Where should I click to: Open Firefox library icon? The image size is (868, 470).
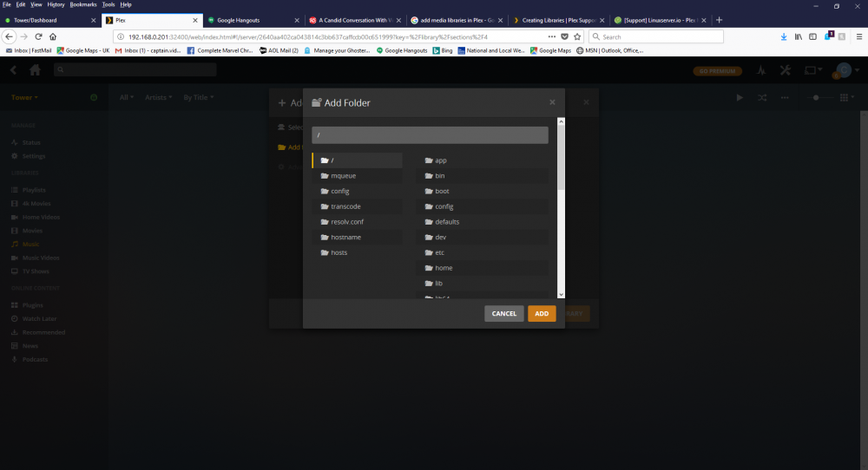(799, 36)
